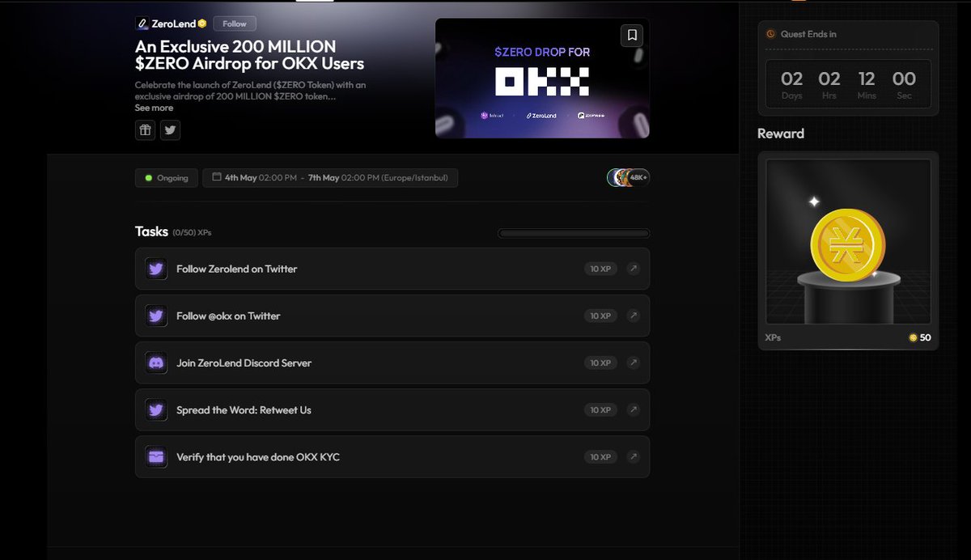This screenshot has width=971, height=560.
Task: Open the gift icon under the description
Action: coord(145,129)
